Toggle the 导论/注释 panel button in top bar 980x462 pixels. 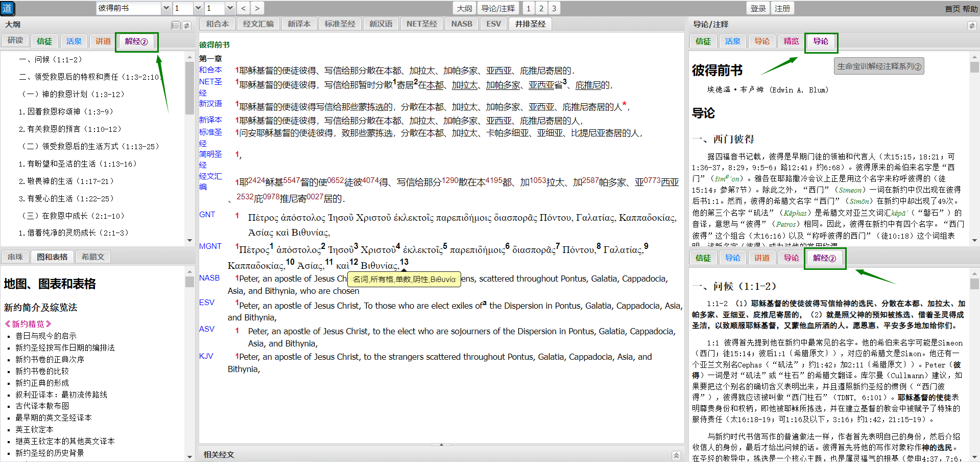(x=498, y=8)
